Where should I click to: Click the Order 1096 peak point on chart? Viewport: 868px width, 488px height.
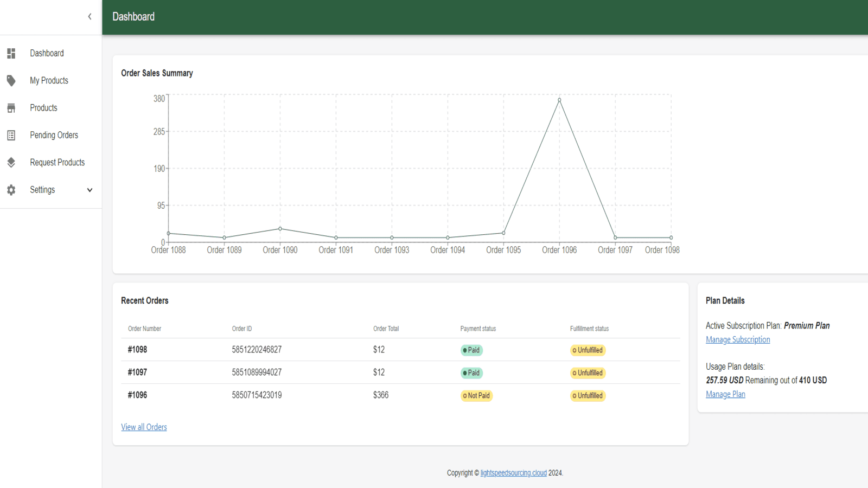[559, 100]
